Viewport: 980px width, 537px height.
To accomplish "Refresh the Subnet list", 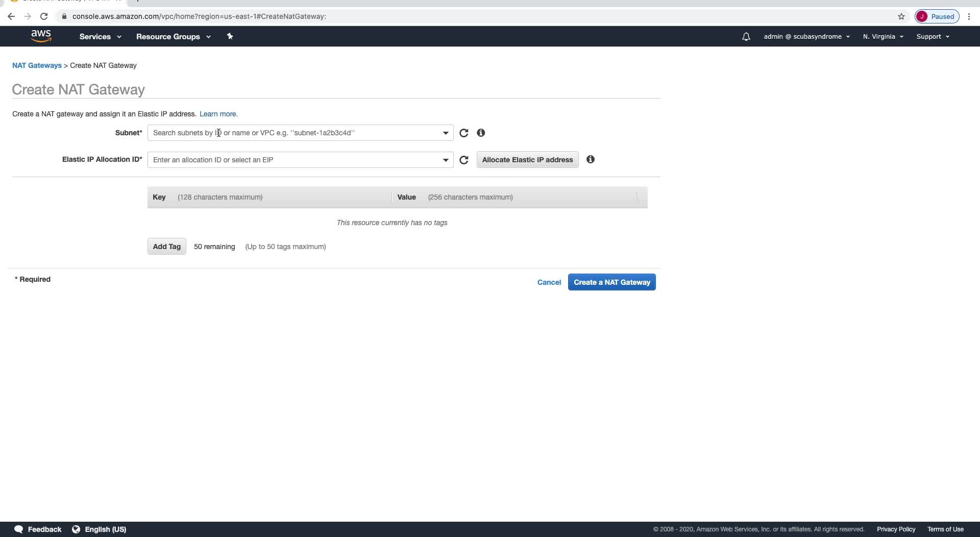I will [463, 133].
